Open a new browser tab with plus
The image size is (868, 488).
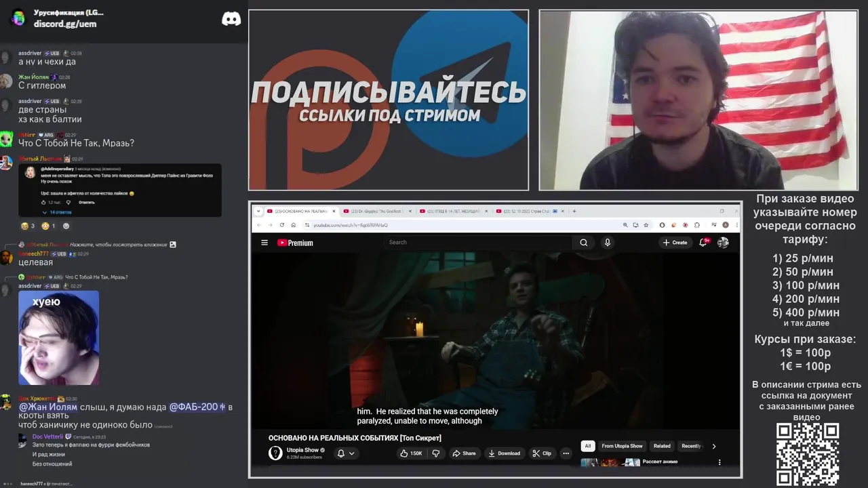[574, 211]
